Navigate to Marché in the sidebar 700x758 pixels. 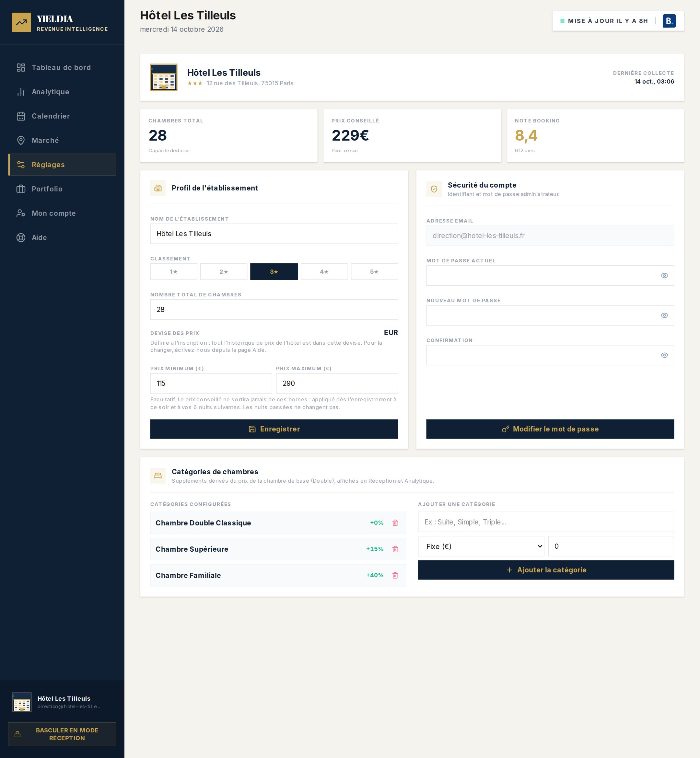(x=62, y=141)
